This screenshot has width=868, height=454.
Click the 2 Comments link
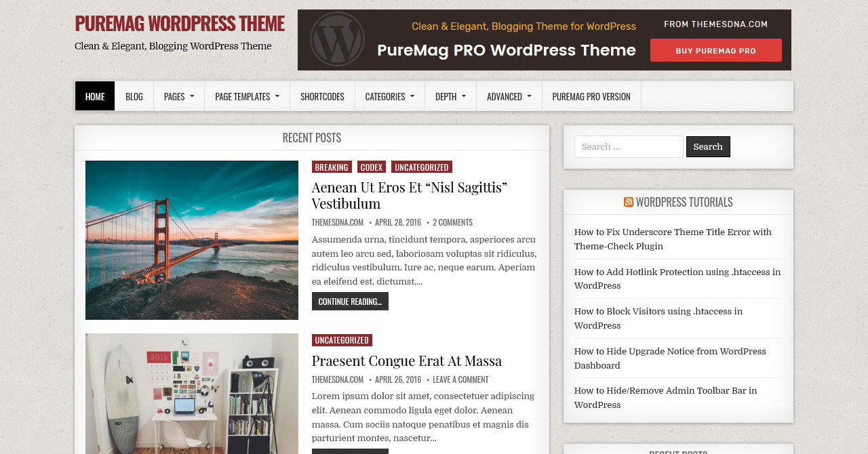(x=452, y=222)
